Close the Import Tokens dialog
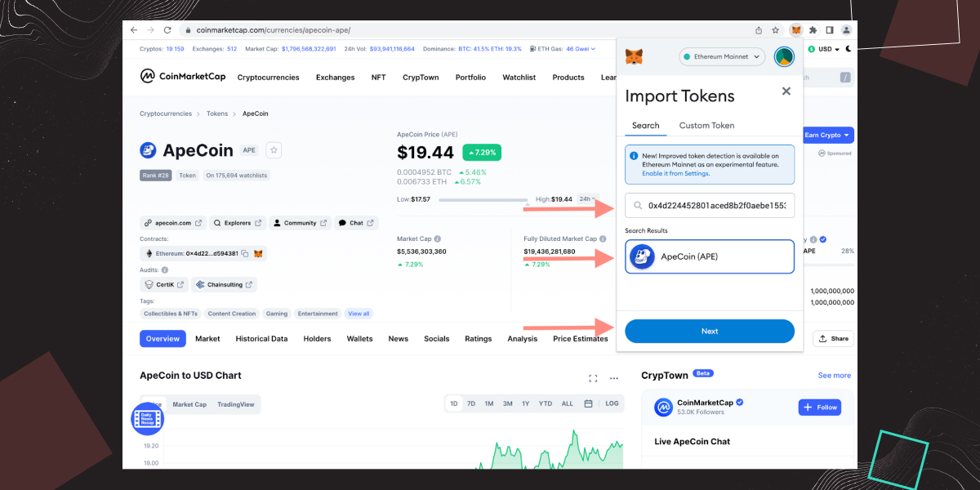Viewport: 980px width, 490px height. click(786, 91)
